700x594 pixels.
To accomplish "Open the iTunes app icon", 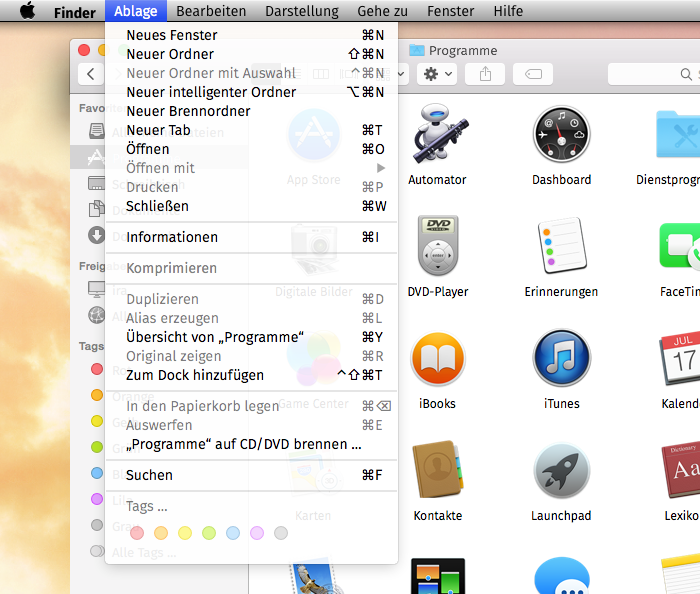I will tap(562, 358).
